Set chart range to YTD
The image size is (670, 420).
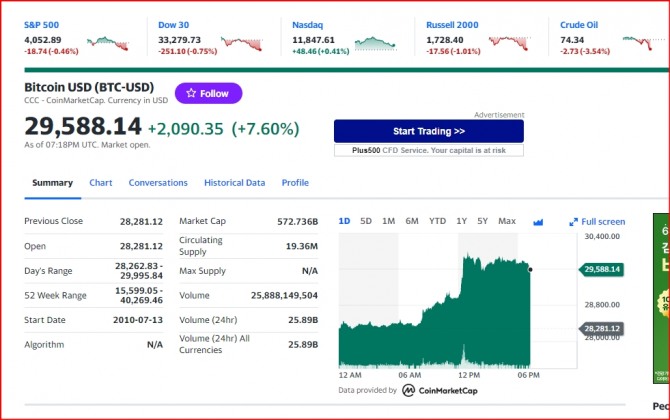tap(437, 221)
